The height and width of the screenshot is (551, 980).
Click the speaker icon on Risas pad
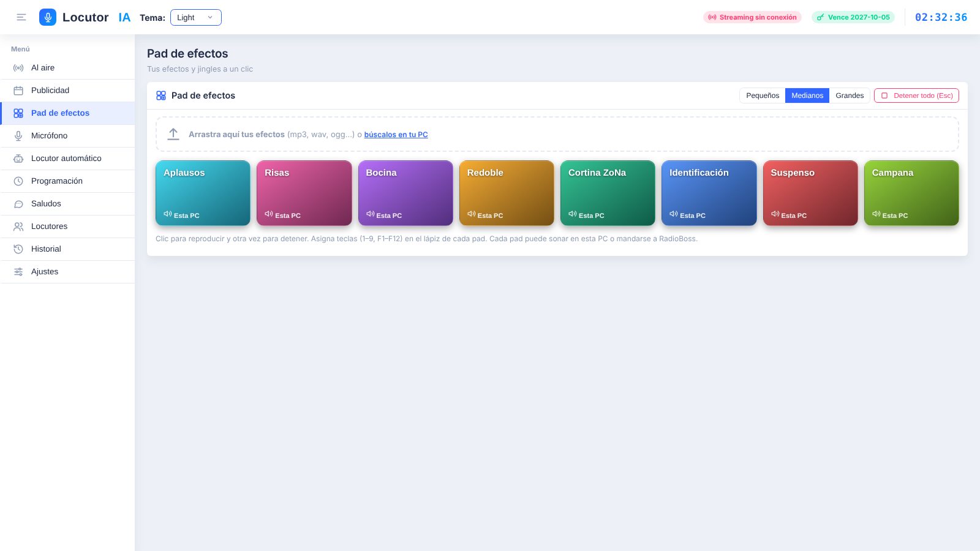[x=268, y=214]
